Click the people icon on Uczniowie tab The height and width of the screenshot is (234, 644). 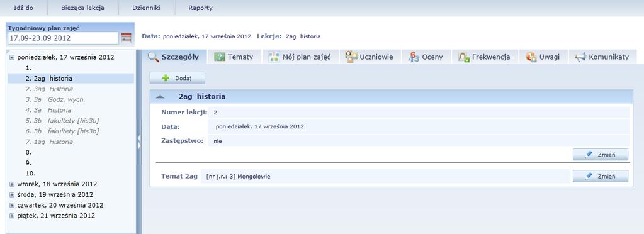[x=351, y=57]
